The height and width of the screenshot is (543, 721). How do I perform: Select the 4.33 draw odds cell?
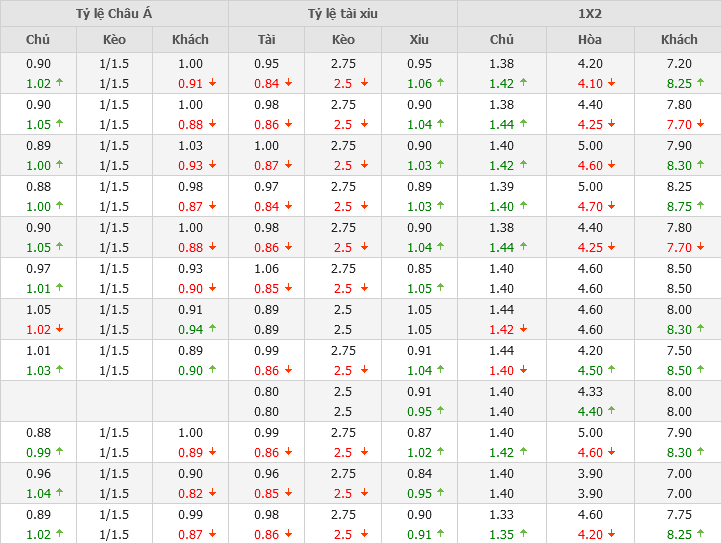[x=590, y=392]
